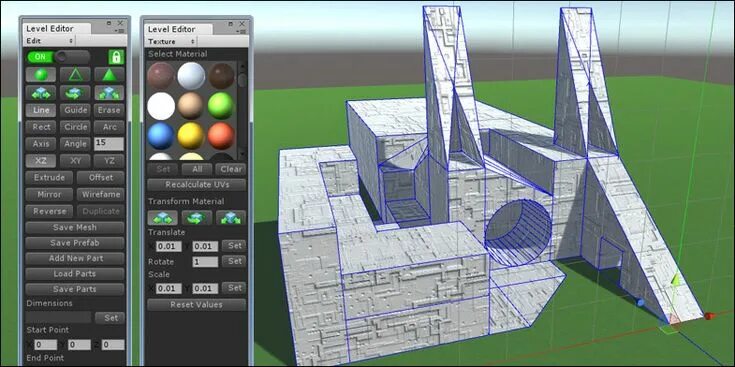Select the YZ plane
Viewport: 735px width, 367px height.
(x=109, y=161)
